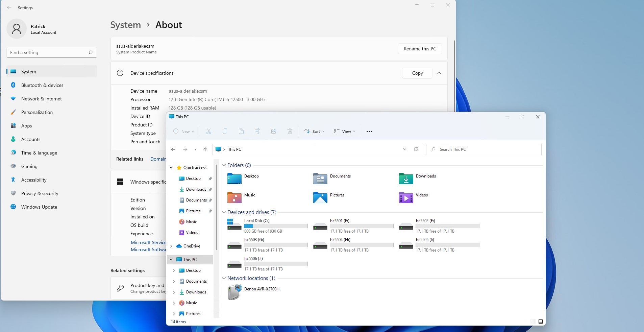Click the Share icon in Explorer toolbar
Image resolution: width=644 pixels, height=332 pixels.
[x=274, y=132]
